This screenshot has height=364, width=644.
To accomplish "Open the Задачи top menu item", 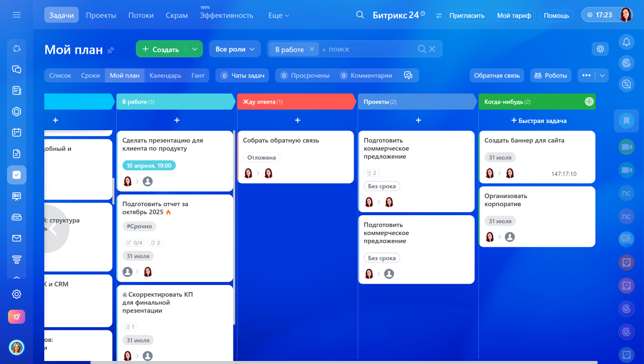I will point(62,15).
